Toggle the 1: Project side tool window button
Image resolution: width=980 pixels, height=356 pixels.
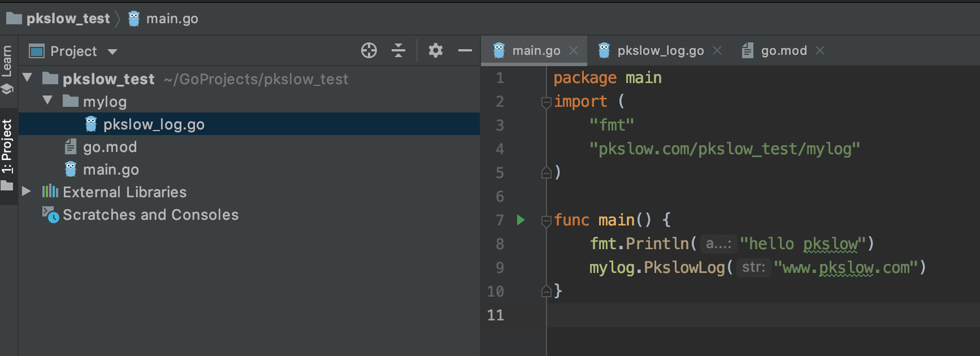coord(7,153)
